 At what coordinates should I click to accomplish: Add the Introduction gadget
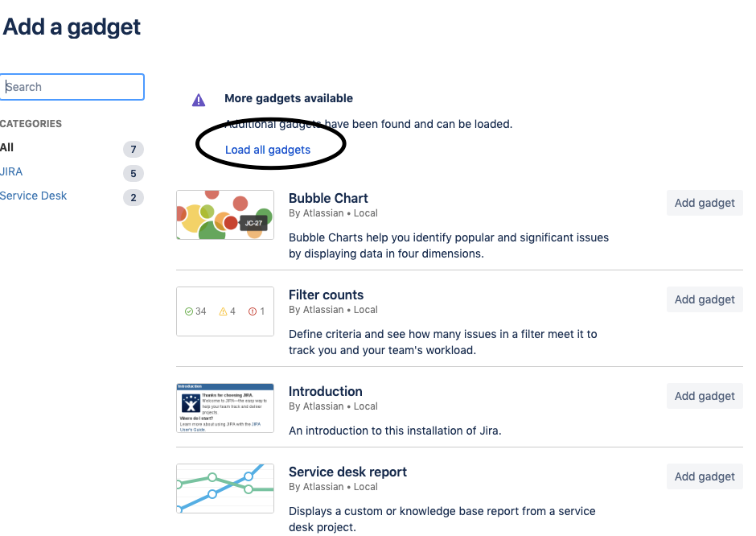coord(705,396)
